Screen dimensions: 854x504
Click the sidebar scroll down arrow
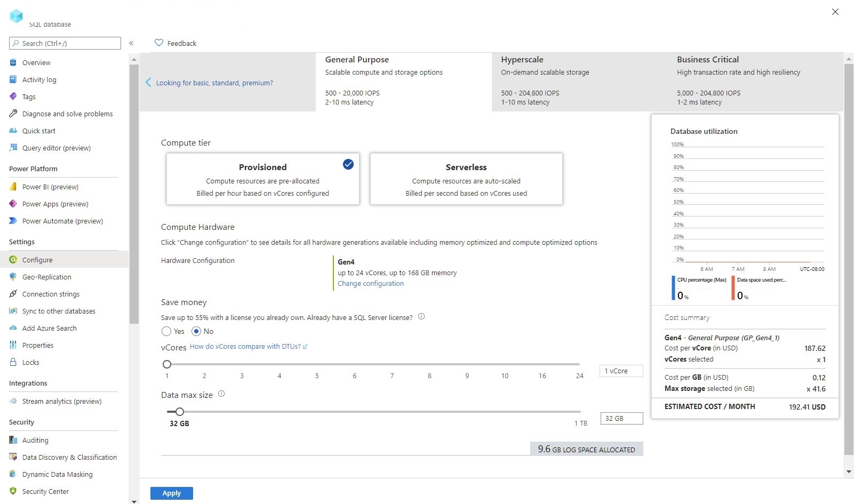pos(134,501)
